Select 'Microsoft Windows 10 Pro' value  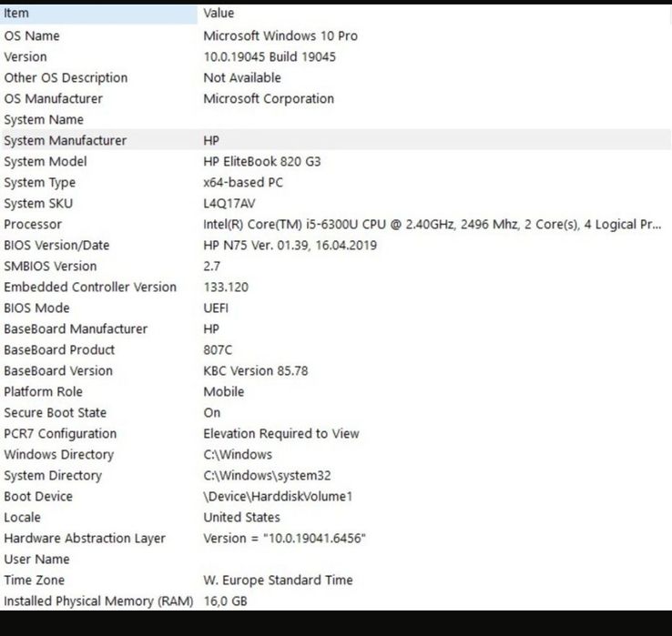280,36
